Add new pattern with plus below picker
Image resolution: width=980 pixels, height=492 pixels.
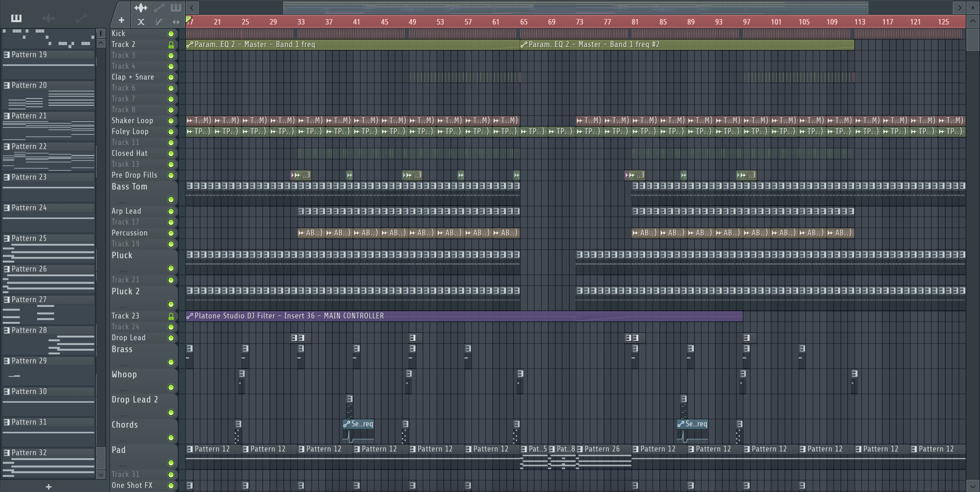point(48,487)
